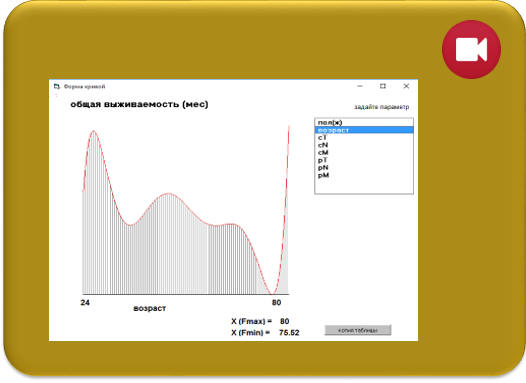Click the blank area below pM in list
Image resolution: width=526 pixels, height=383 pixels.
pyautogui.click(x=364, y=186)
